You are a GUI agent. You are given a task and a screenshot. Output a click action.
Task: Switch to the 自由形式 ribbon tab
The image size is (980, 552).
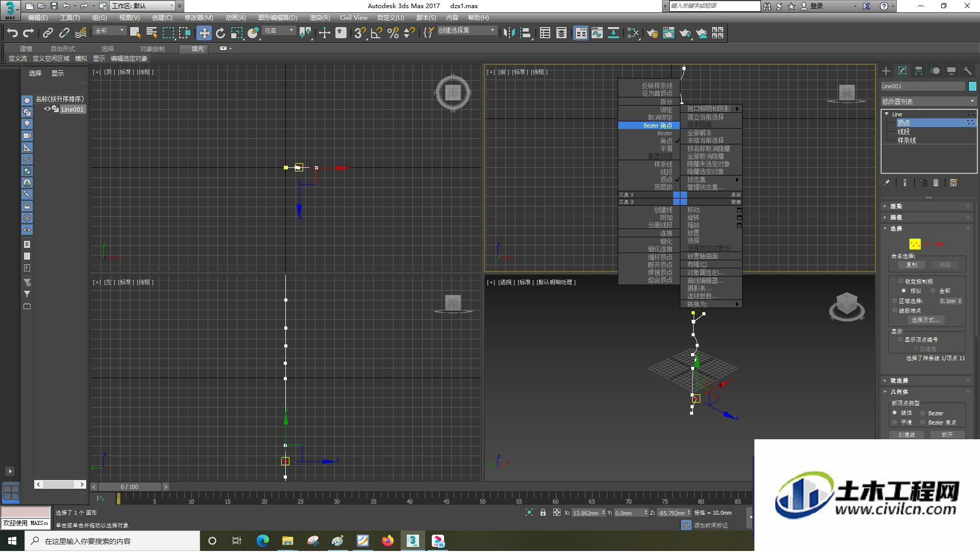(x=63, y=49)
